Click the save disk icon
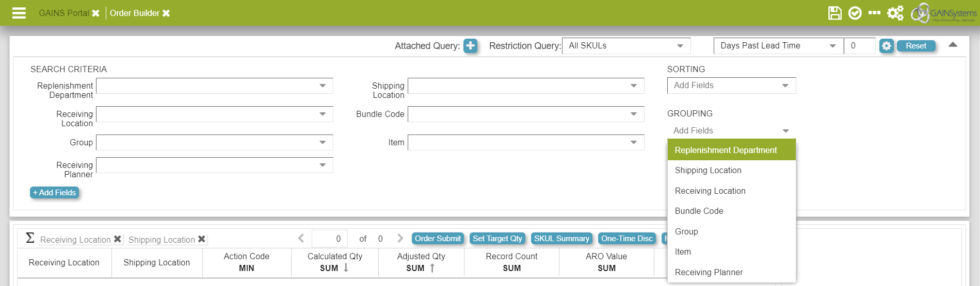Viewport: 980px width, 286px height. 834,13
